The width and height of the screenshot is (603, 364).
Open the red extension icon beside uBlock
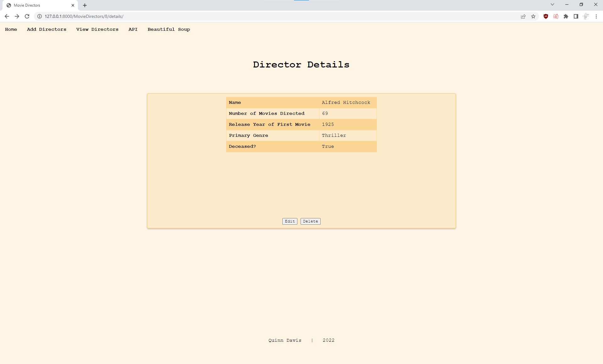(x=556, y=16)
